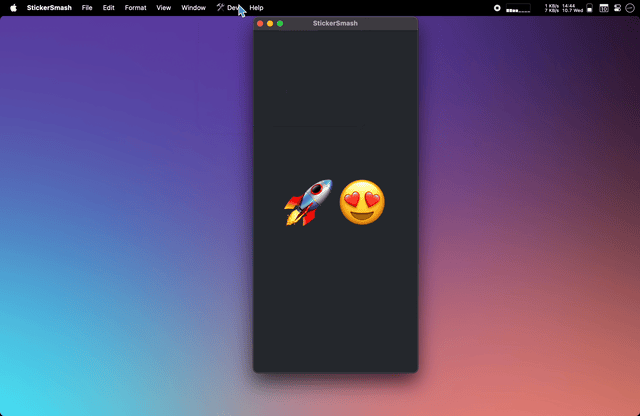Open the Apple menu

pyautogui.click(x=13, y=7)
